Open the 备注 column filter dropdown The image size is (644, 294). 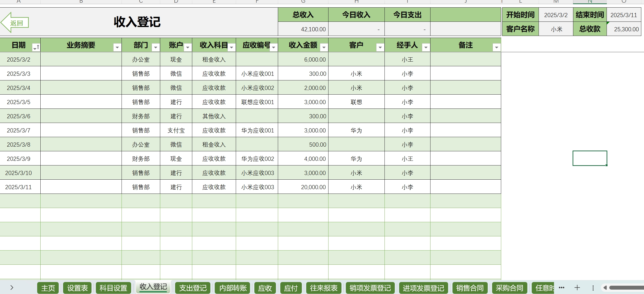click(x=497, y=47)
